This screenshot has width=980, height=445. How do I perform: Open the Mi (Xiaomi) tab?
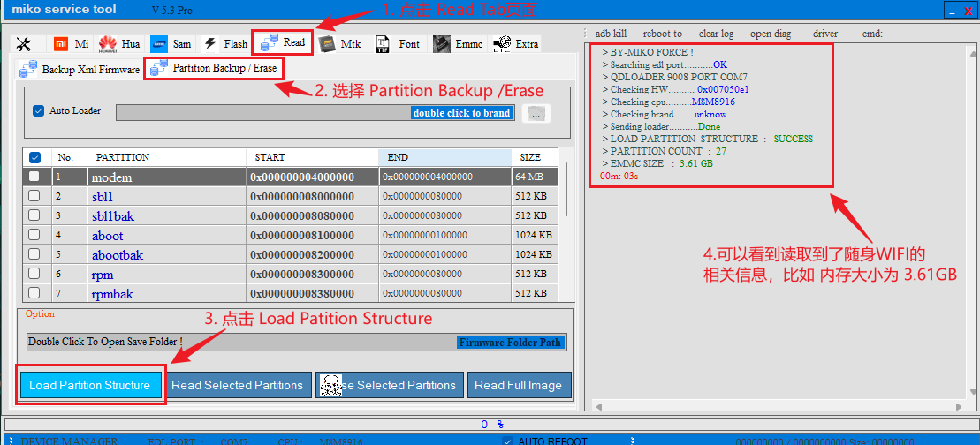pyautogui.click(x=72, y=44)
